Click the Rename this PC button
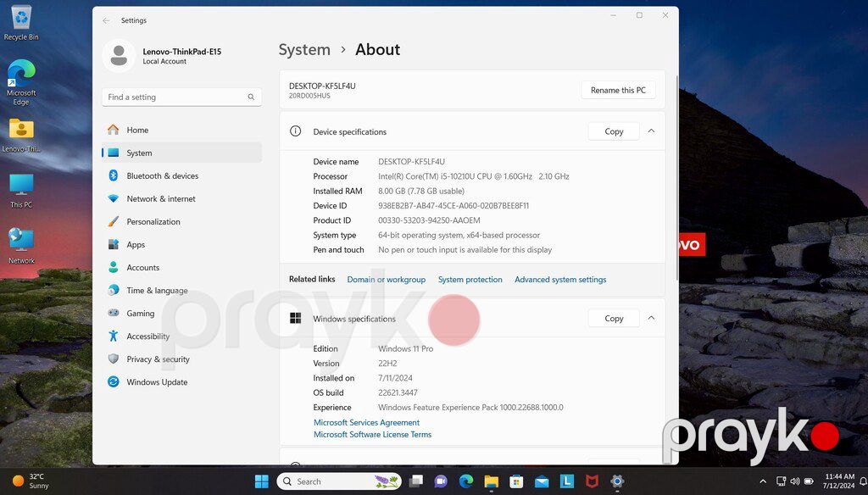868x495 pixels. point(618,90)
